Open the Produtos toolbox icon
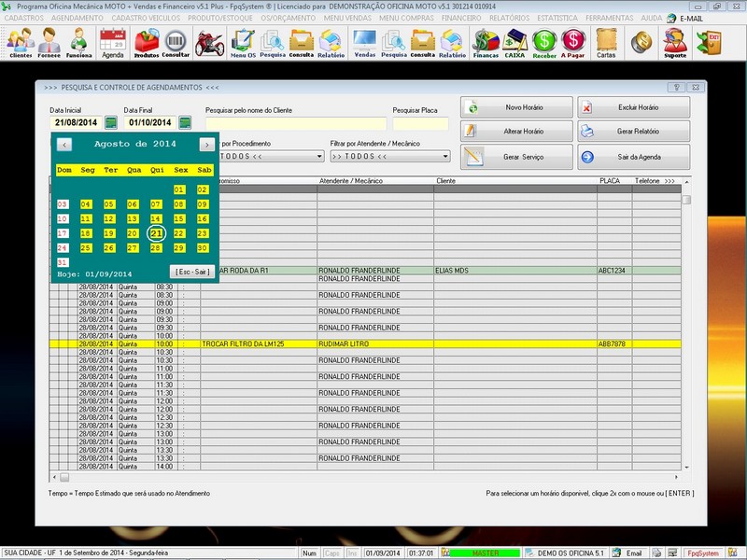This screenshot has height=560, width=747. click(147, 42)
